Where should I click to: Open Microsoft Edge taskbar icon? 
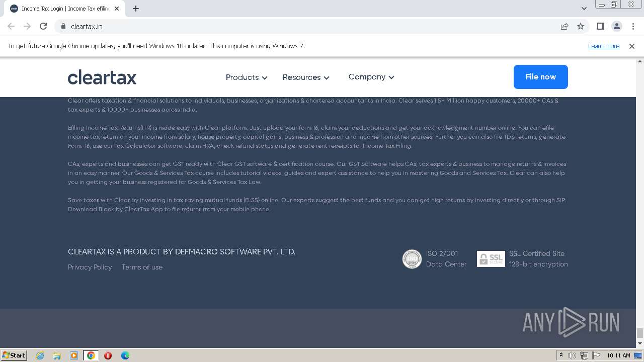tap(125, 355)
